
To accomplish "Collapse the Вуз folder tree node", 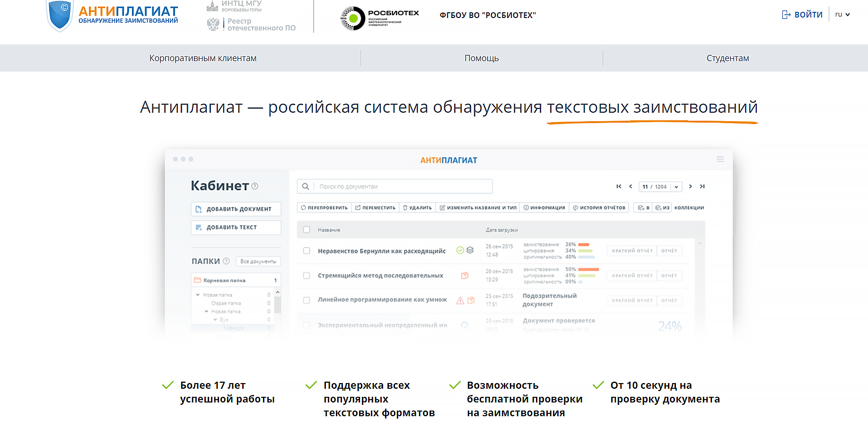I will (x=215, y=320).
